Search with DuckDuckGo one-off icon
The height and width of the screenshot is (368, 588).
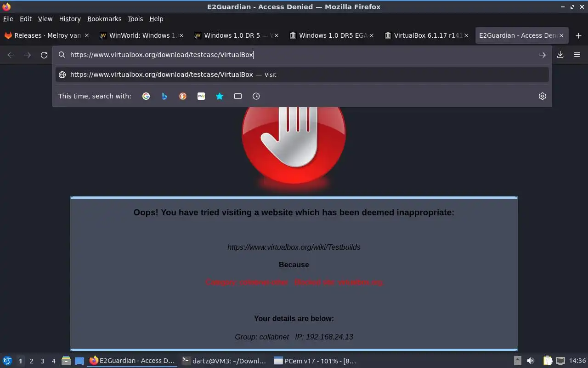[183, 96]
